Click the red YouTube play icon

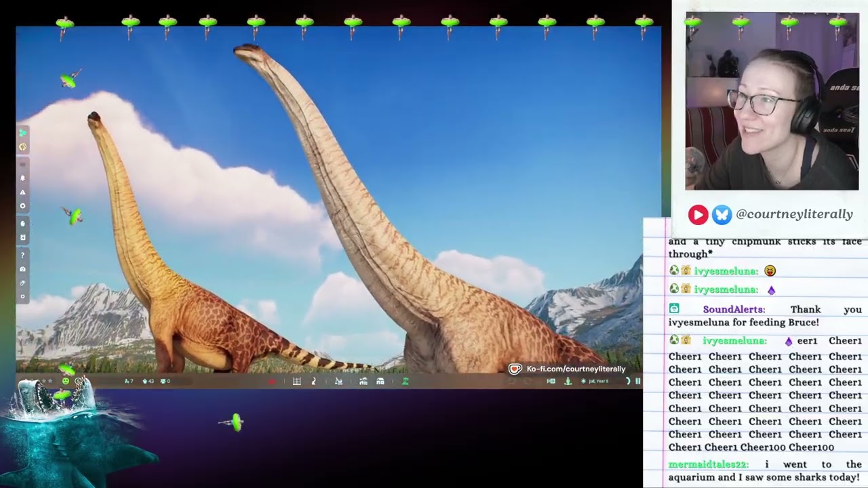click(698, 215)
